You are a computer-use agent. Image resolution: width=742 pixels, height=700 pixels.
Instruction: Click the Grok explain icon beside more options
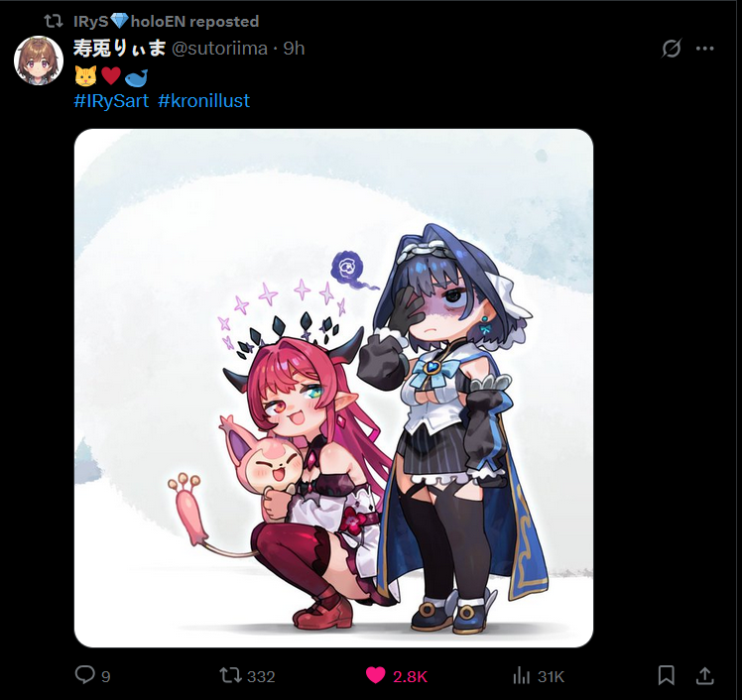pos(671,49)
